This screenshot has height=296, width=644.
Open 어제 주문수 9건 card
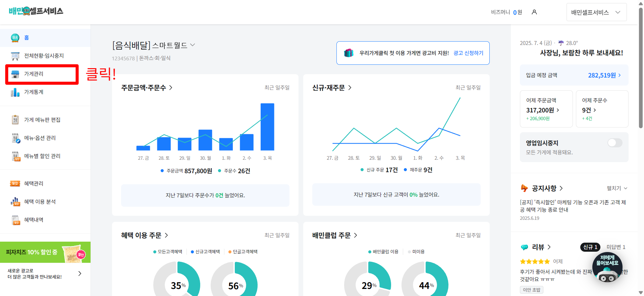click(x=602, y=109)
